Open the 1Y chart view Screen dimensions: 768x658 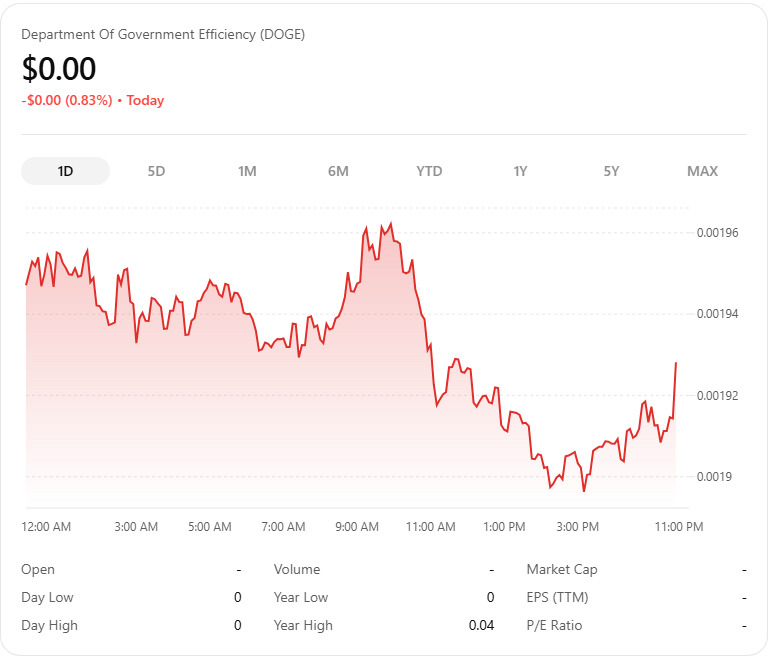520,171
